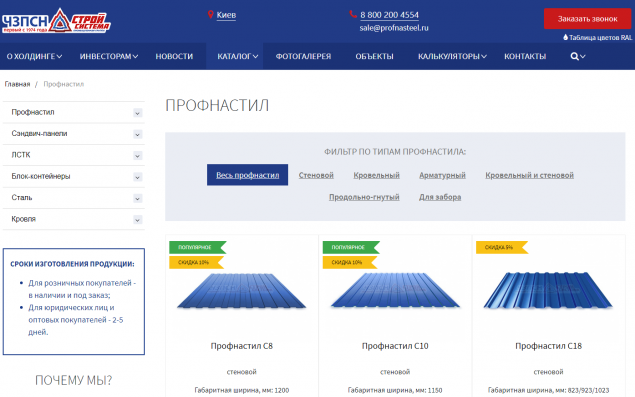The height and width of the screenshot is (397, 635).
Task: Select the Для забора filter link
Action: [440, 197]
